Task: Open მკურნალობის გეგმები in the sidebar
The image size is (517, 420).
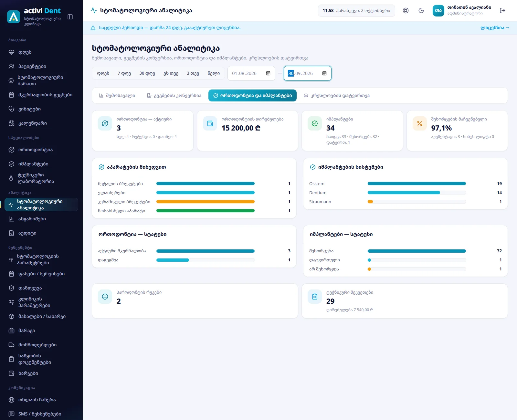Action: click(x=41, y=95)
